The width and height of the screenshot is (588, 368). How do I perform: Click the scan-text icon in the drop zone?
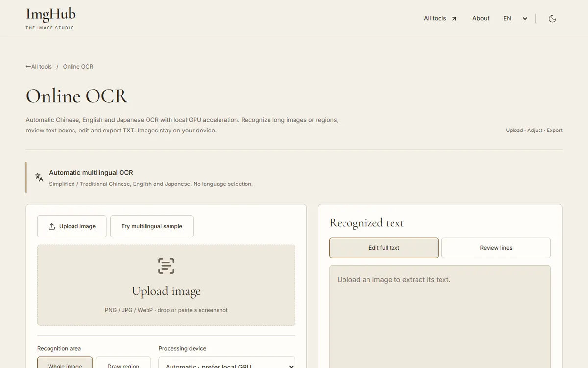[166, 266]
